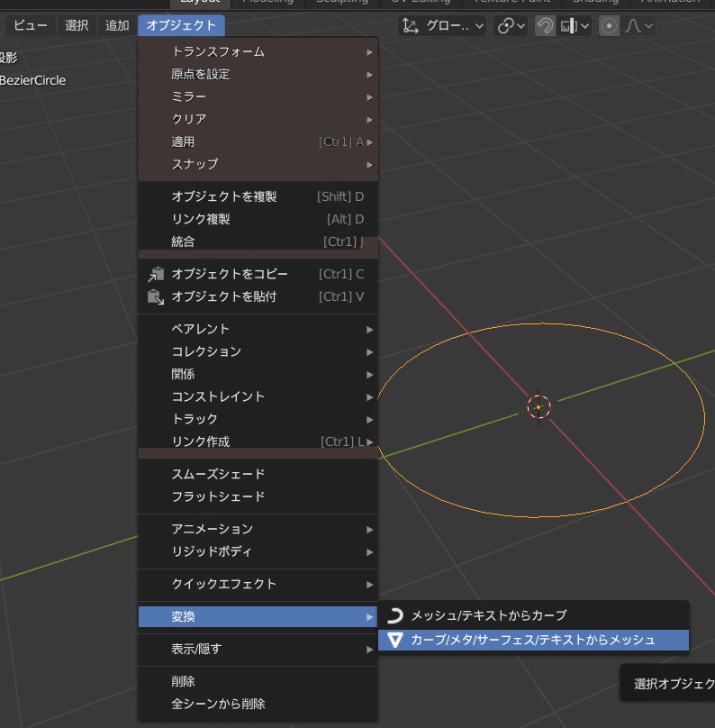Screen dimensions: 715x728
Task: Open the アニメーション submenu
Action: point(258,529)
